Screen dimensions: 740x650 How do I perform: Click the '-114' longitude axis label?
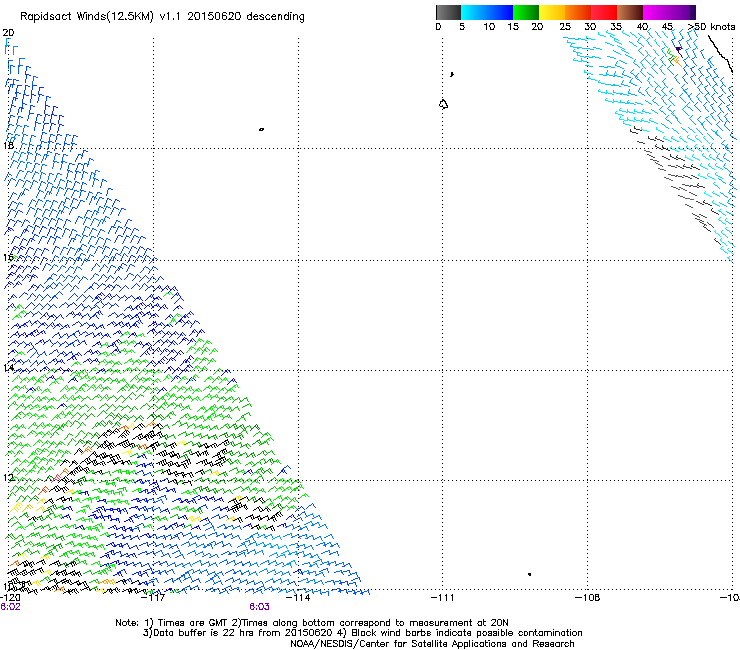298,598
